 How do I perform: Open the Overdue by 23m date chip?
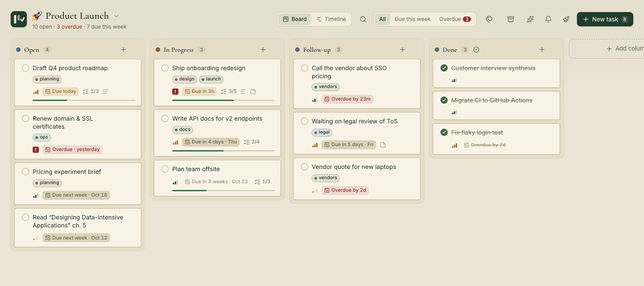click(347, 99)
